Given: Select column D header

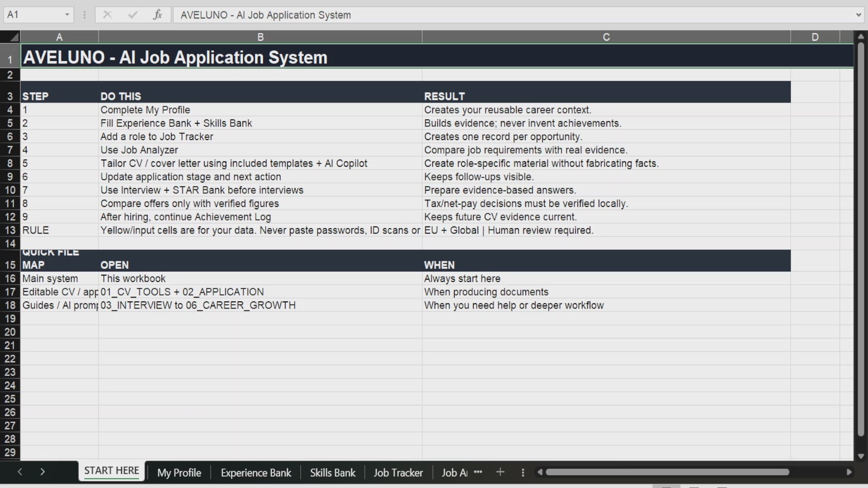Looking at the screenshot, I should [x=815, y=37].
